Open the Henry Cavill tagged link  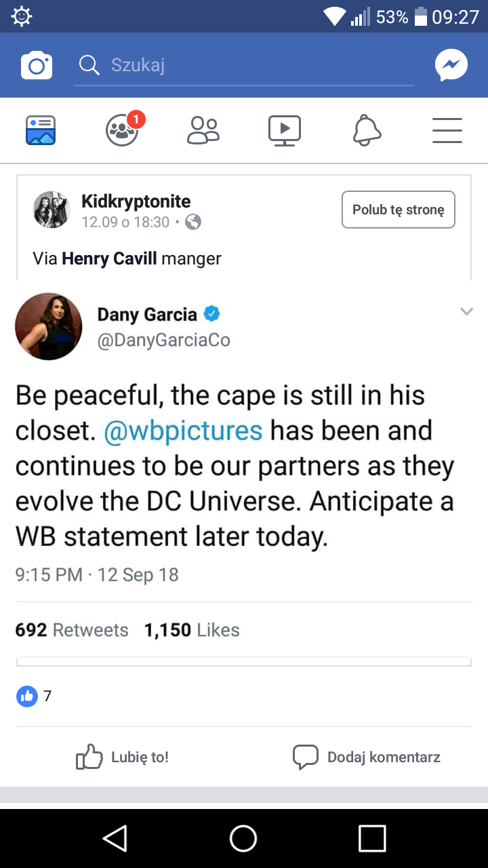point(109,258)
